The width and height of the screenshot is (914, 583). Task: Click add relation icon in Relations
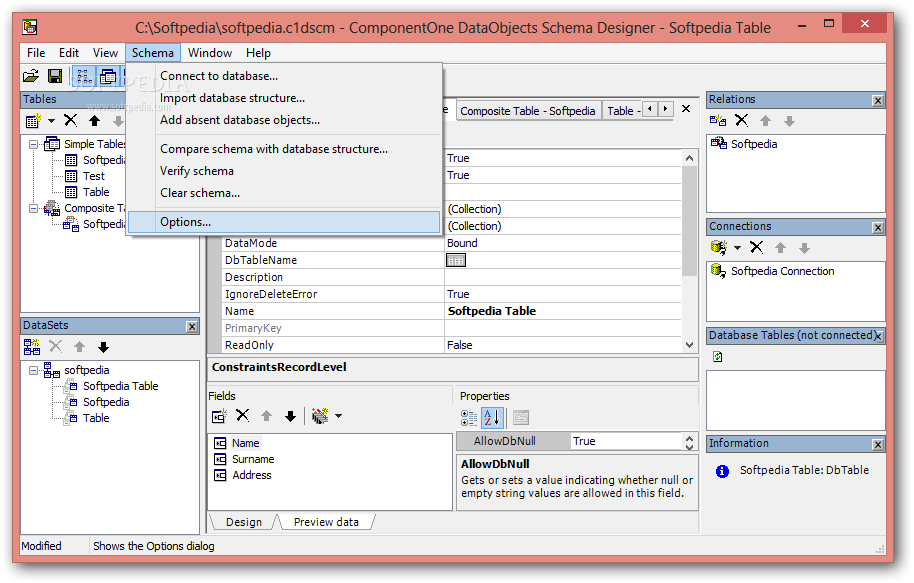pos(718,121)
